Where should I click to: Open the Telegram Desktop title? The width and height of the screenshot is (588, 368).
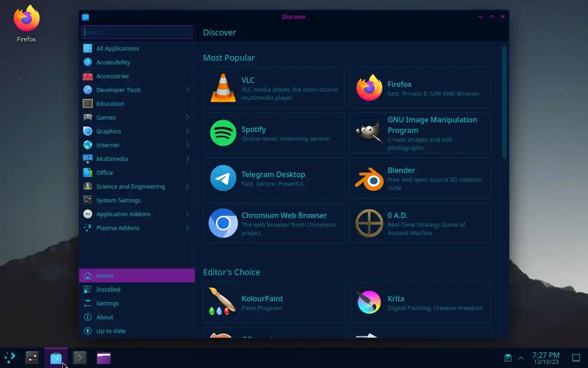273,174
